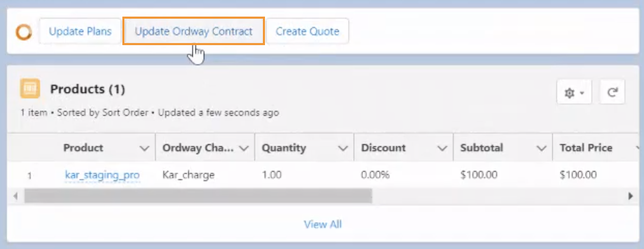Viewport: 644px width, 249px height.
Task: Click the horizontal scrollbar thumb
Action: click(x=198, y=196)
